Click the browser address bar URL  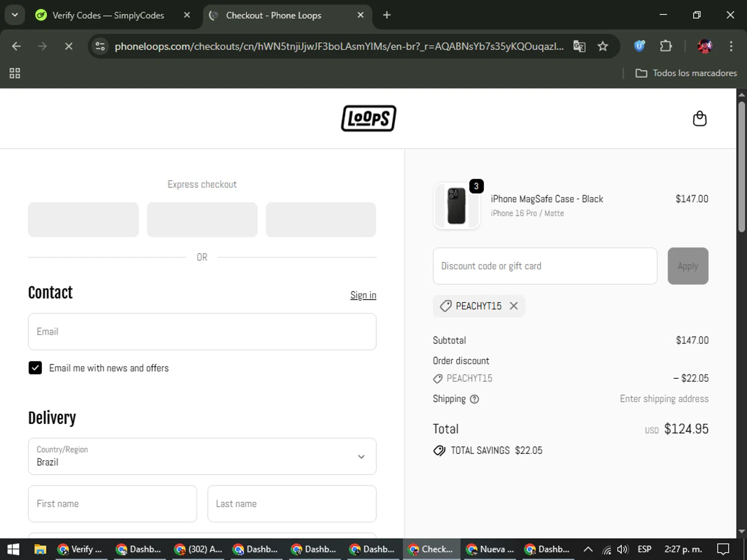tap(339, 46)
